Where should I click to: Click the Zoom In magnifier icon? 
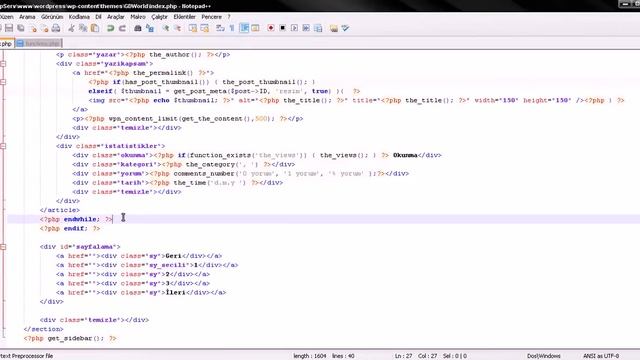tap(165, 28)
